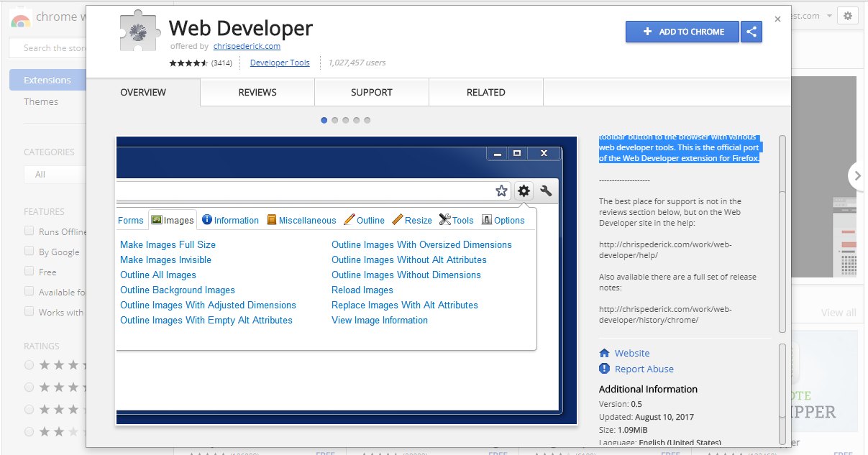Click the Web Developer puzzle piece icon

pyautogui.click(x=139, y=34)
